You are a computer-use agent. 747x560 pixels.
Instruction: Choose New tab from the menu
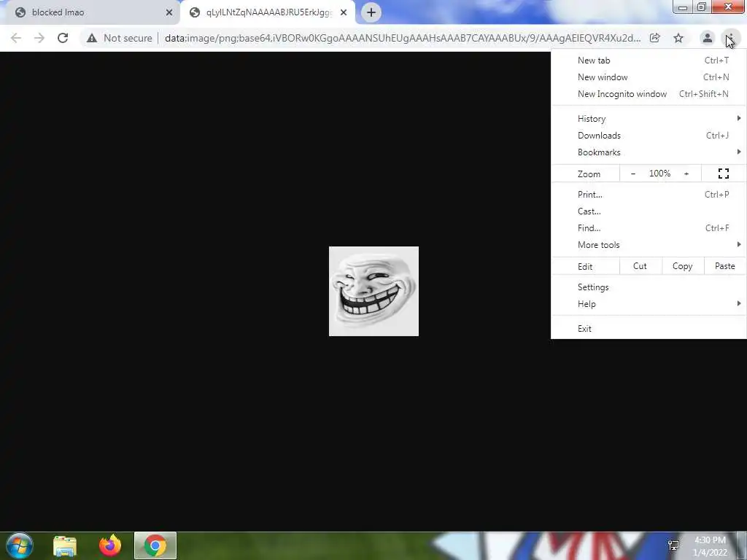click(649, 61)
